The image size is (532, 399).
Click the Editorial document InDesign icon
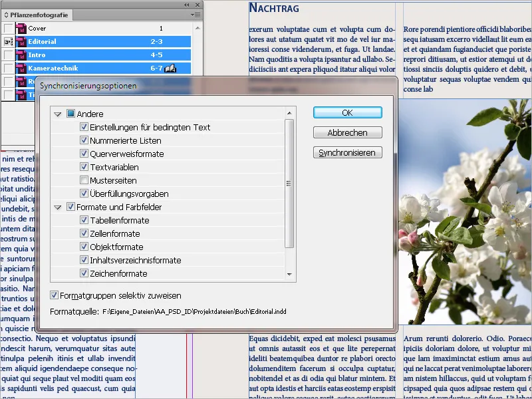point(21,42)
